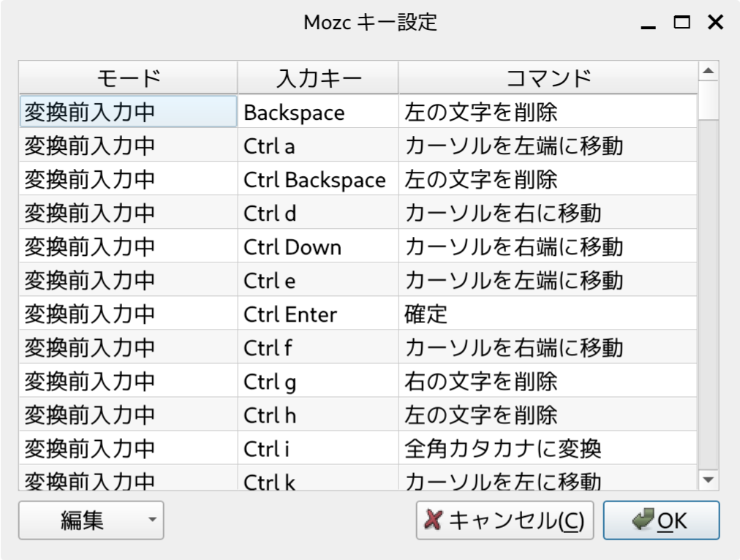
Task: Select the Ctrl h key cell
Action: (x=318, y=415)
